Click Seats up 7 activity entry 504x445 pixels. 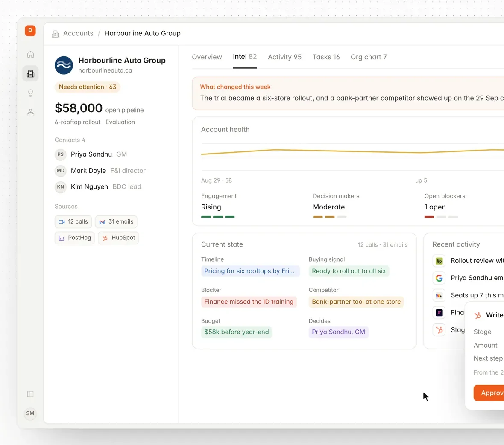coord(477,295)
